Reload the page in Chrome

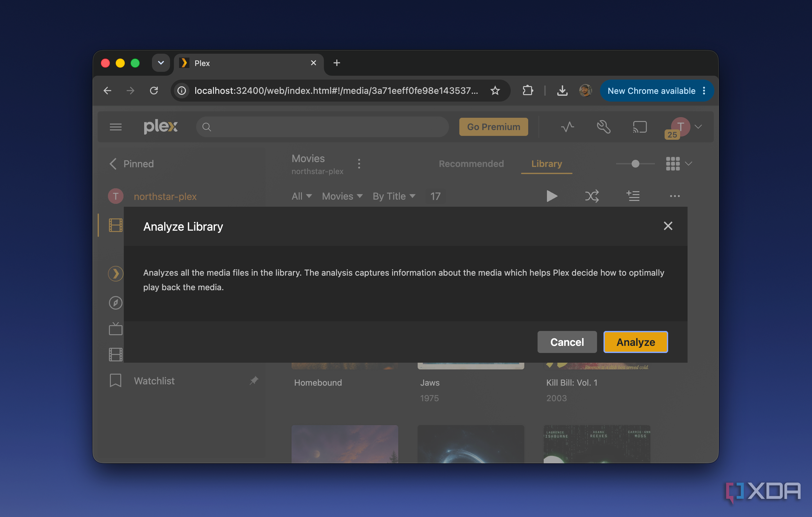point(154,91)
